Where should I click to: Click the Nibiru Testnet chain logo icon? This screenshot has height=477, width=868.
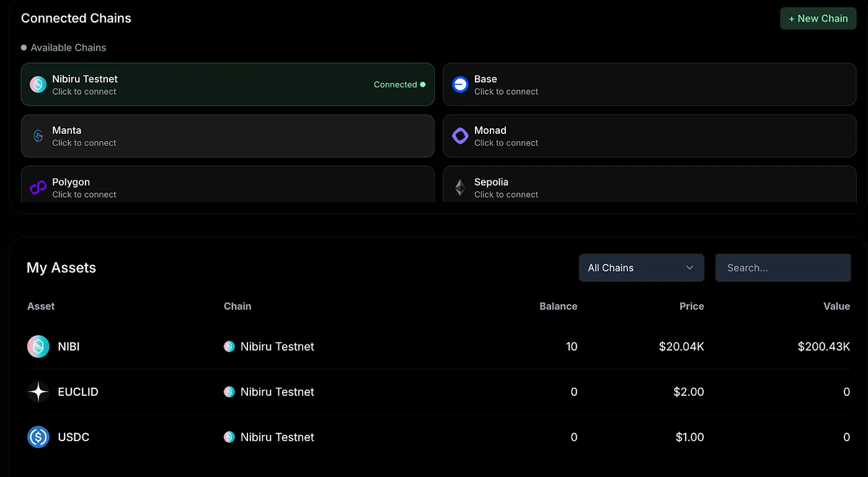pyautogui.click(x=38, y=85)
